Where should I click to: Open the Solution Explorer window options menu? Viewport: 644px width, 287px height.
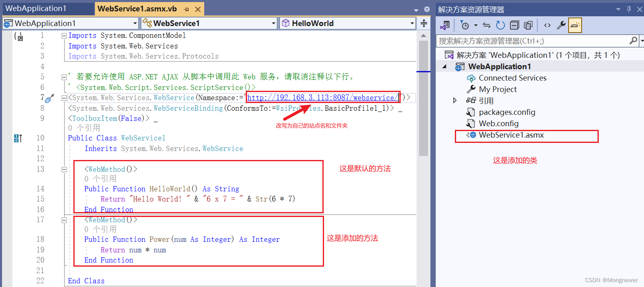tap(618, 9)
